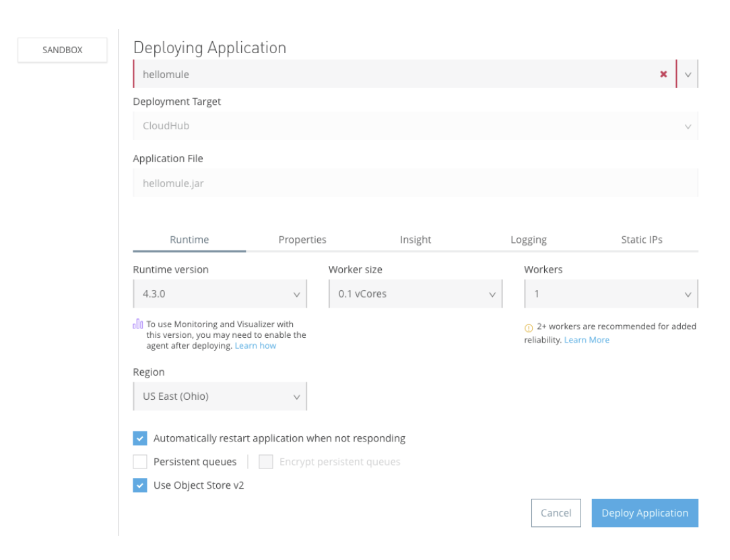
Task: Click the Runtime version label
Action: tap(171, 269)
